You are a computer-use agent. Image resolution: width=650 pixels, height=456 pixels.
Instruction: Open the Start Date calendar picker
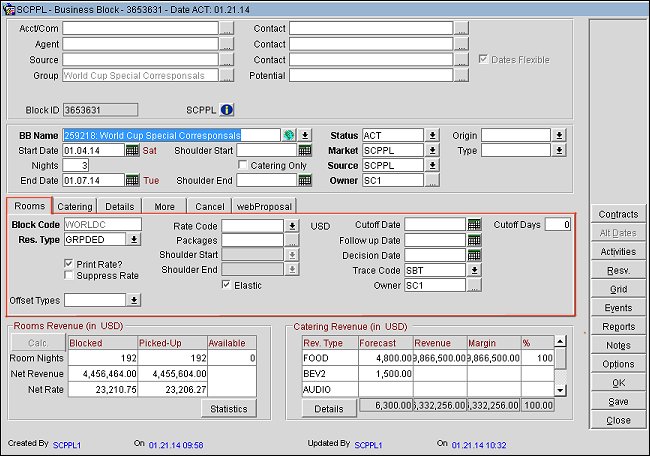[132, 150]
